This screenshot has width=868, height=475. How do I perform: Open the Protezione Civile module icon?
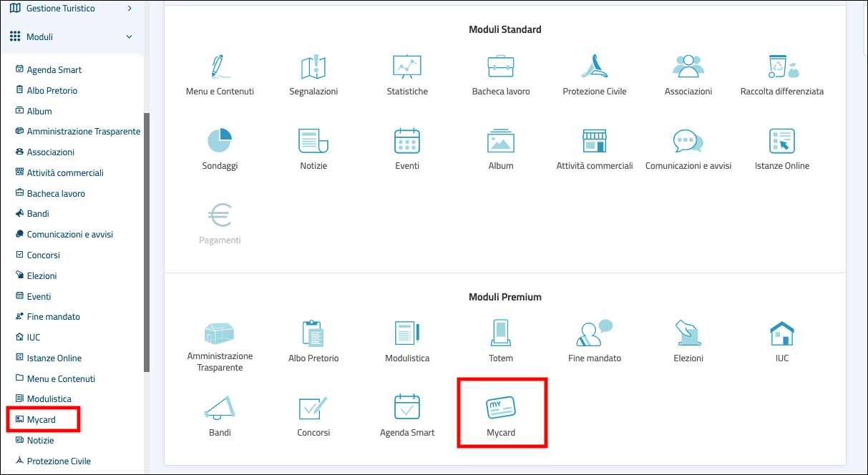tap(594, 67)
